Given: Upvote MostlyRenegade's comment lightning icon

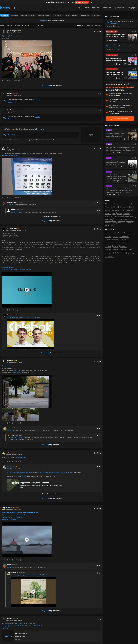Looking at the screenshot, I should click(x=99, y=203).
